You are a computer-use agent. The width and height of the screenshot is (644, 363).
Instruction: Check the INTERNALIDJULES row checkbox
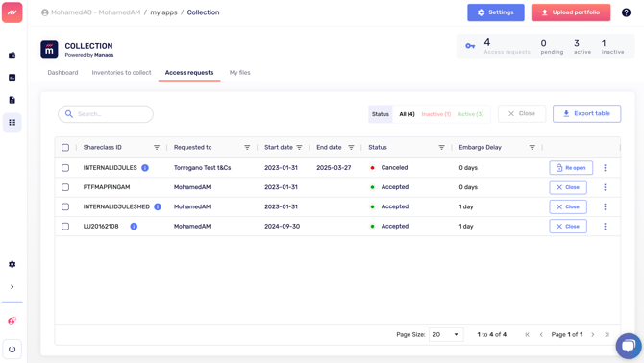[65, 168]
